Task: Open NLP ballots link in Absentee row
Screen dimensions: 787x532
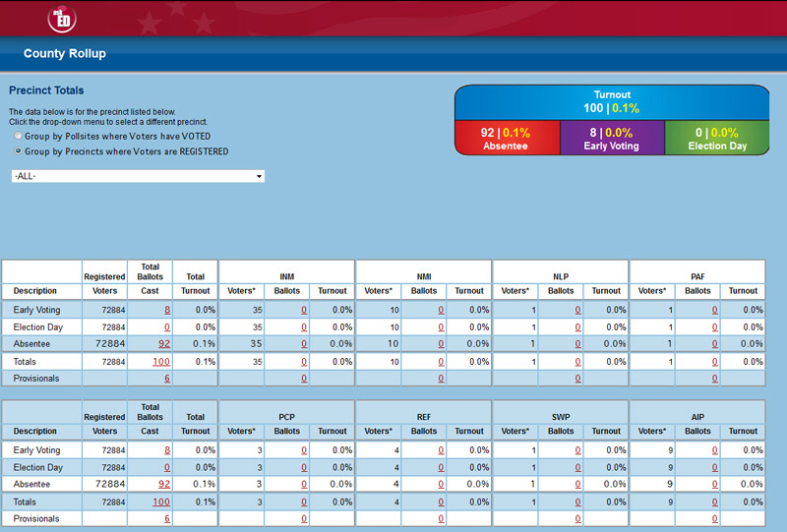Action: coord(577,344)
